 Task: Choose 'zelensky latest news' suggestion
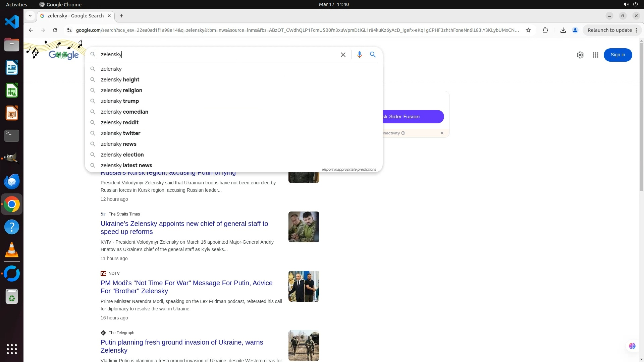(x=126, y=166)
